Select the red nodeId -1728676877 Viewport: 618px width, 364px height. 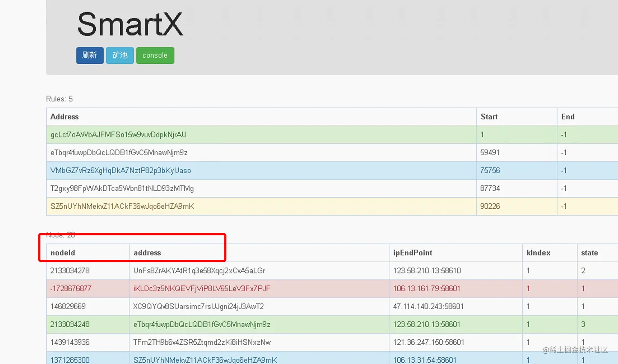[71, 289]
